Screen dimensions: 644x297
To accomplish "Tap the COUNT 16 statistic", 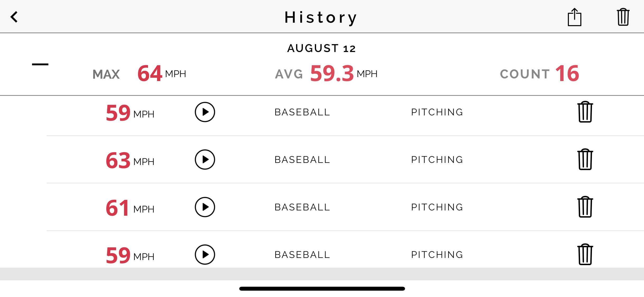I will pos(540,73).
